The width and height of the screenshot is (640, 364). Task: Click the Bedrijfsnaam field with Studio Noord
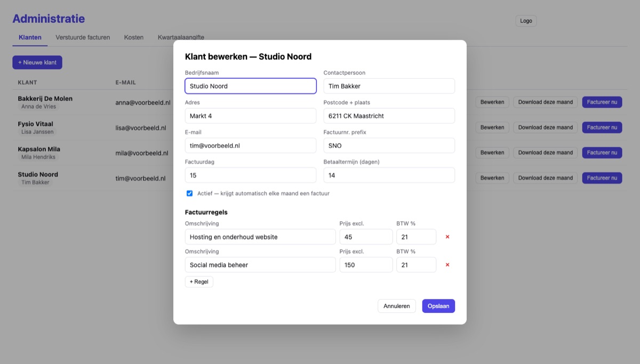click(x=251, y=86)
